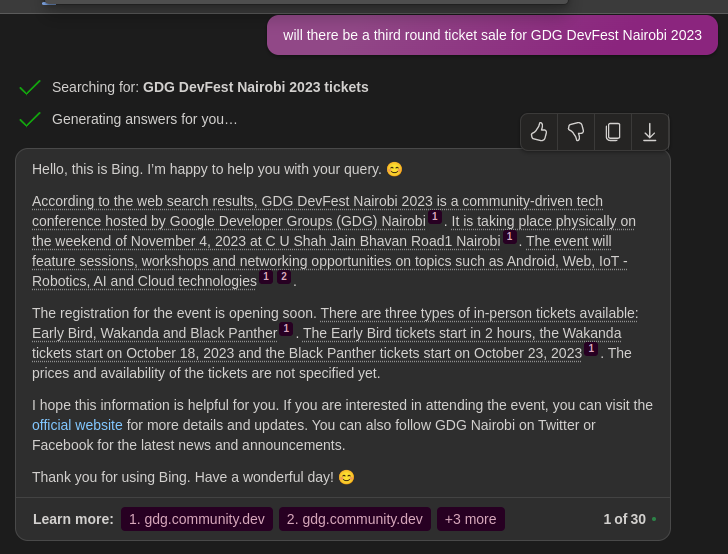Click the 1 of 30 counter

pyautogui.click(x=624, y=519)
